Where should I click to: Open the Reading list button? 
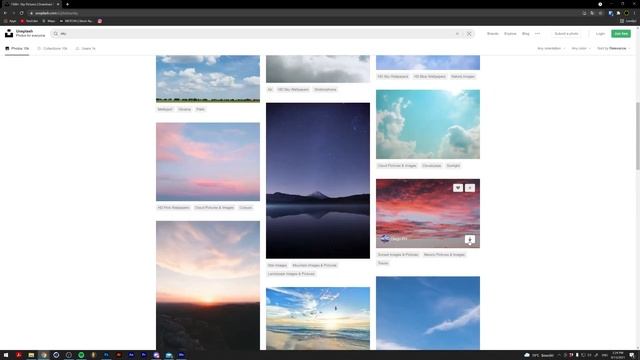[x=629, y=21]
